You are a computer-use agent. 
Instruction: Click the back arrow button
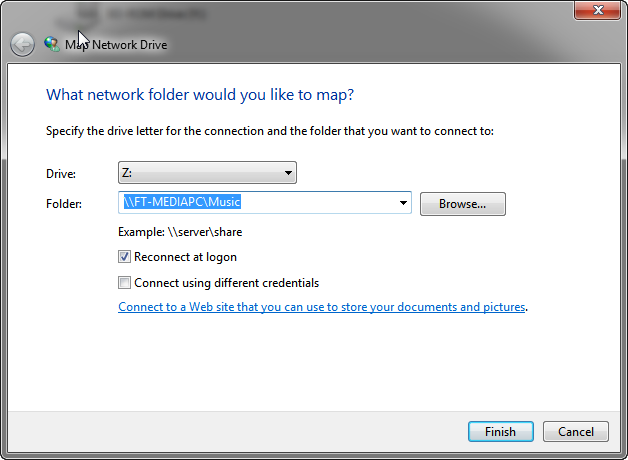click(22, 44)
